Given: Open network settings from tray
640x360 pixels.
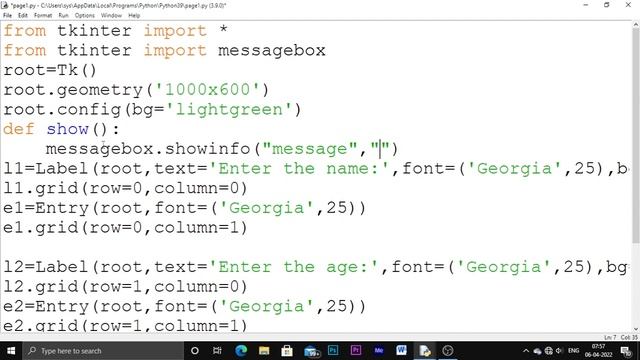Looking at the screenshot, I should [549, 351].
